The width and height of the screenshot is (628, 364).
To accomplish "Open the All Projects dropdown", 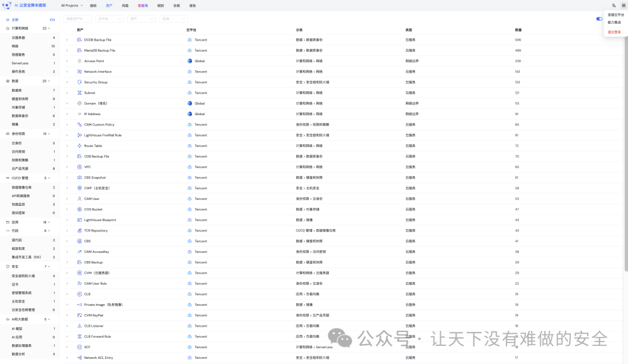I will [x=72, y=5].
